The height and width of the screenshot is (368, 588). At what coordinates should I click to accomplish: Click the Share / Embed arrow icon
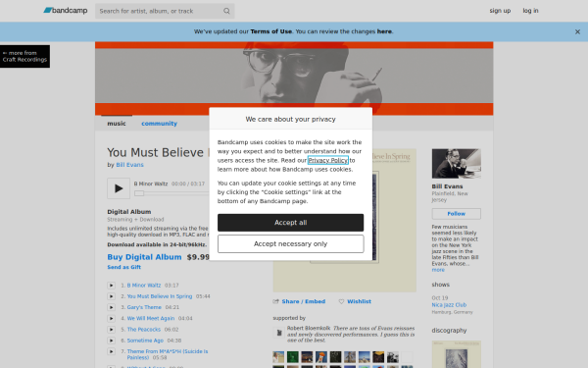tap(276, 301)
